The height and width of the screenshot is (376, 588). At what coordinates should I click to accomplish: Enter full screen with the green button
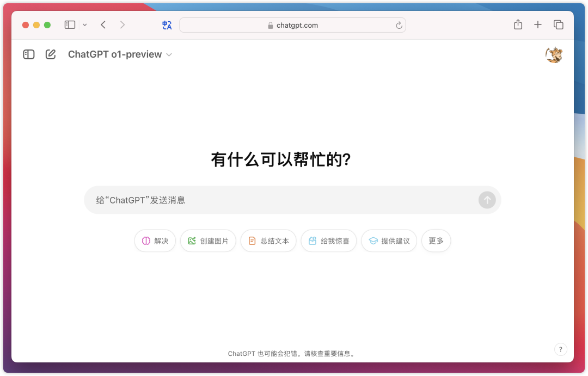point(47,25)
